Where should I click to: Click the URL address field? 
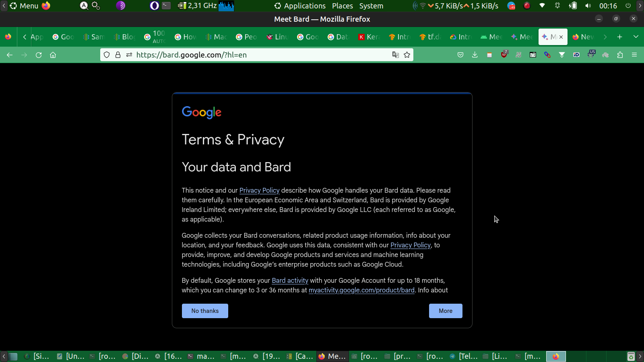pos(258,55)
